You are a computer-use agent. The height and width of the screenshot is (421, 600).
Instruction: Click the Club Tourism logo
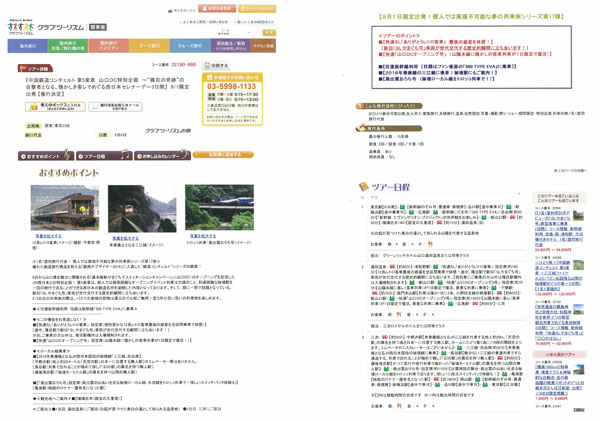click(x=45, y=28)
